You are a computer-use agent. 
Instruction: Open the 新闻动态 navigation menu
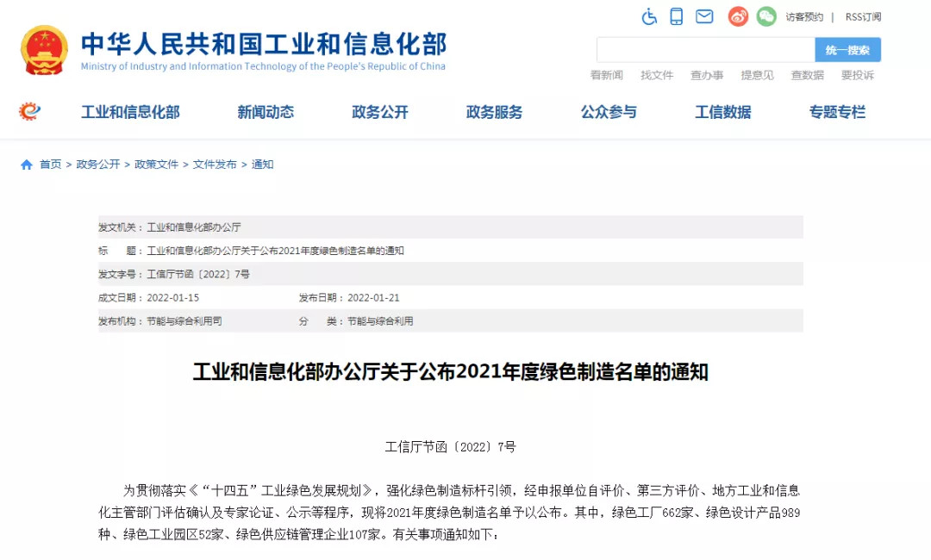(266, 112)
